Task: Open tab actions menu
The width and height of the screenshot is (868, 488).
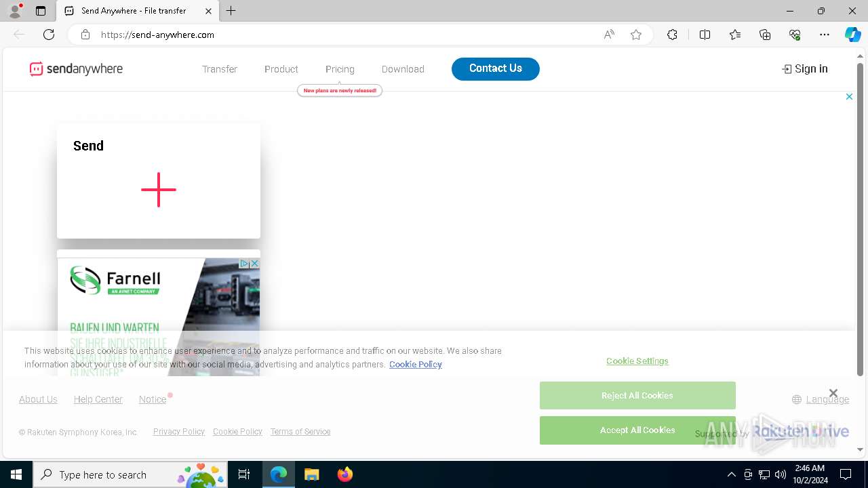Action: [x=41, y=11]
